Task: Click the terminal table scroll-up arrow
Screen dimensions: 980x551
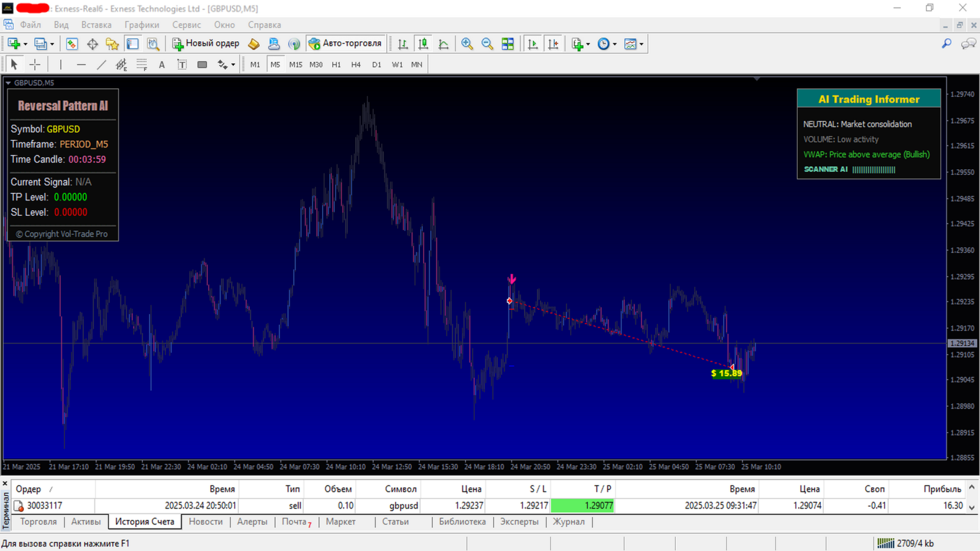Action: tap(971, 488)
